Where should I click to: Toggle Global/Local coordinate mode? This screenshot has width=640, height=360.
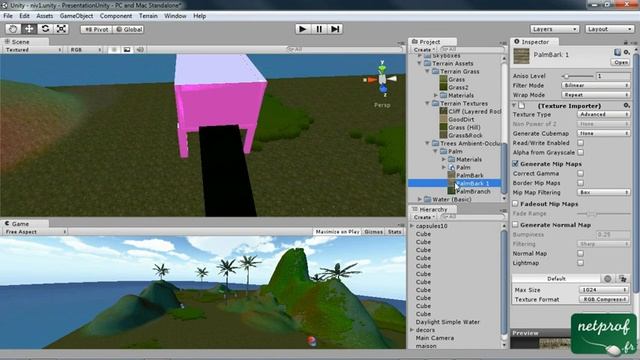click(128, 29)
